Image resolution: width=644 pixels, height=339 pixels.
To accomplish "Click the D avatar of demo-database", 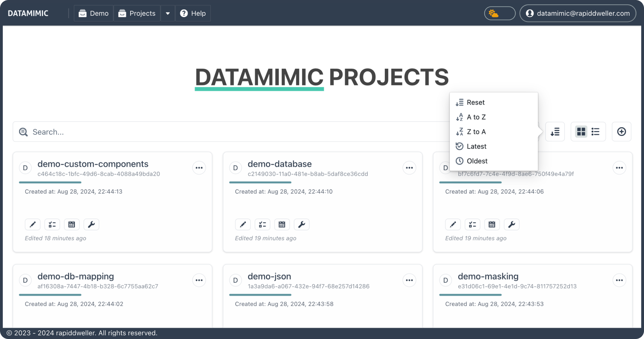I will tap(235, 168).
